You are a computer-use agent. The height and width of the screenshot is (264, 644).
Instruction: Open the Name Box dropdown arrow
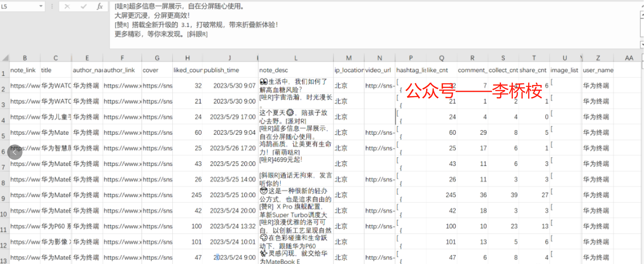click(41, 6)
